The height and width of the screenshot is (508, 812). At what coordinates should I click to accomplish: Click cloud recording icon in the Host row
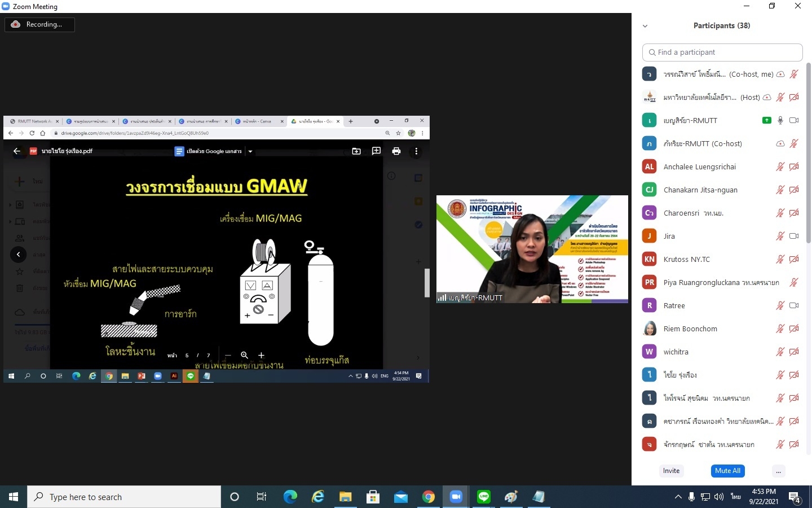[x=767, y=97]
